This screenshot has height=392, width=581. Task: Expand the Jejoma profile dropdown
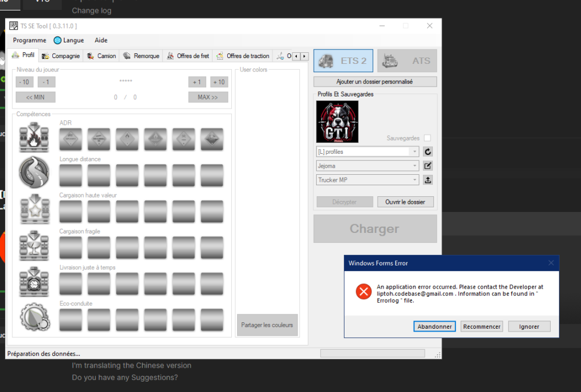367,166
